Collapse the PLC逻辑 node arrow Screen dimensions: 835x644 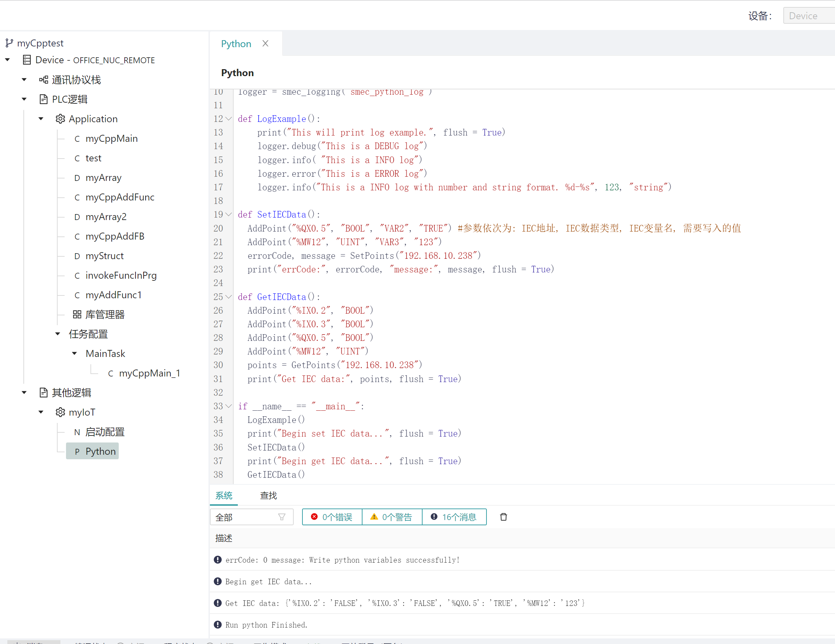click(x=24, y=100)
